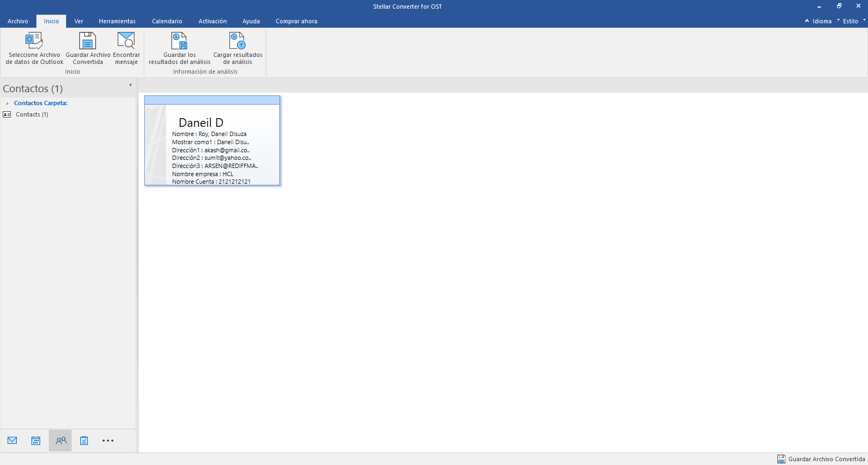Select the Contacts people icon
868x465 pixels.
(x=61, y=441)
